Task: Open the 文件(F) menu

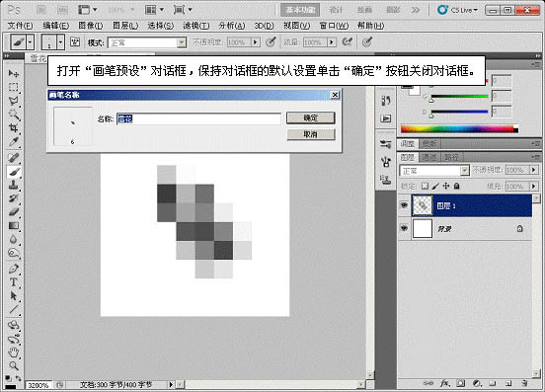Action: (20, 26)
